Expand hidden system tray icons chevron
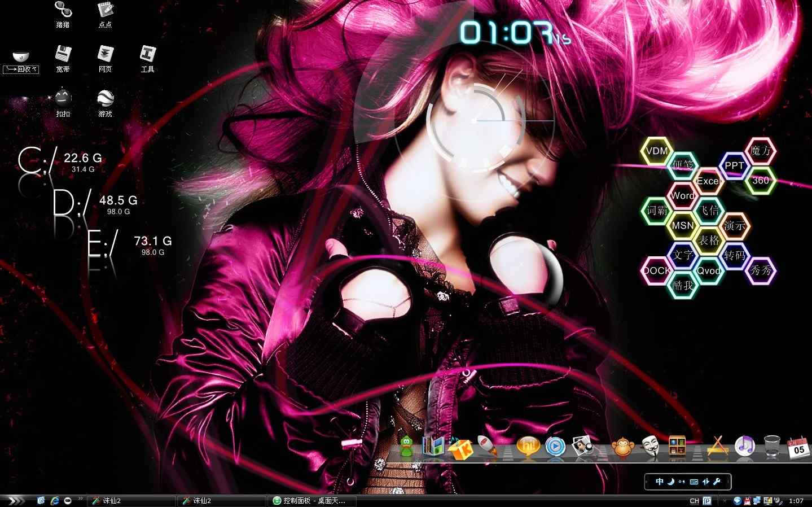 [725, 501]
